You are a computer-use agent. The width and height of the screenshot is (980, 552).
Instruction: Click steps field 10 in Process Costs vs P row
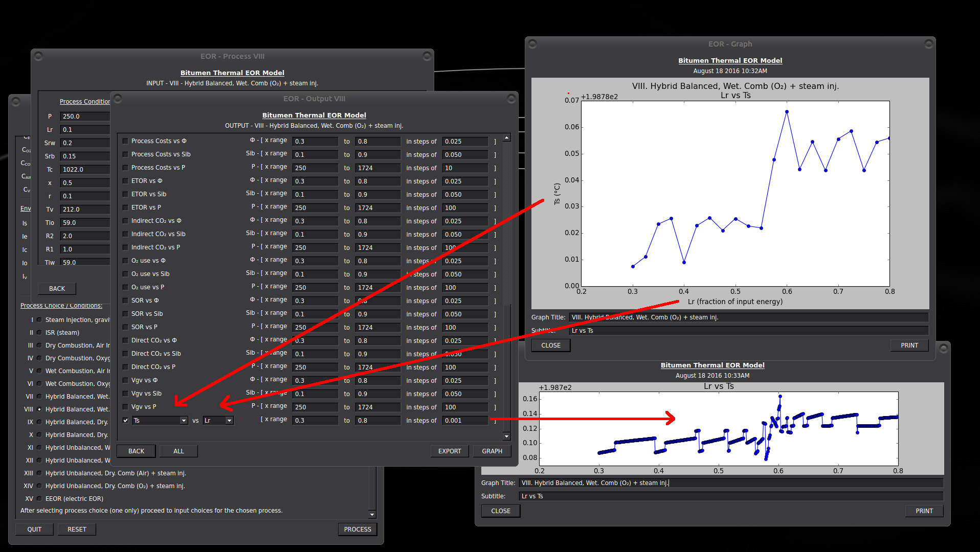pyautogui.click(x=465, y=168)
